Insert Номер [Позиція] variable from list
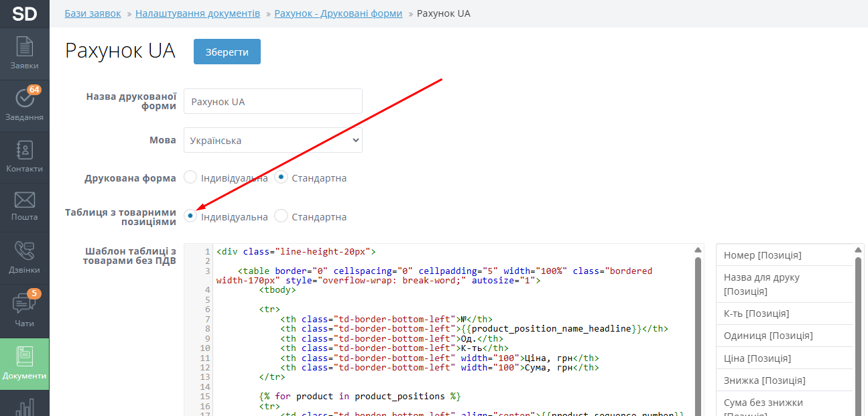 tap(763, 255)
